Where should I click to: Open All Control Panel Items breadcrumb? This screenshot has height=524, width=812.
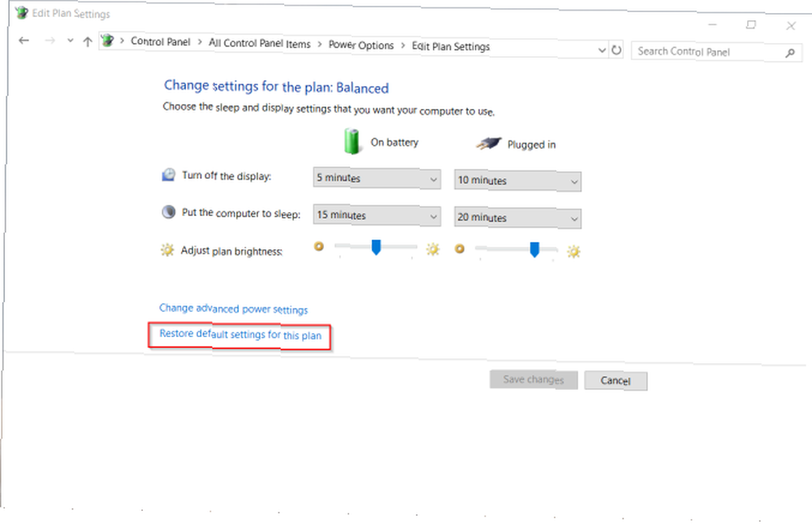tap(260, 44)
